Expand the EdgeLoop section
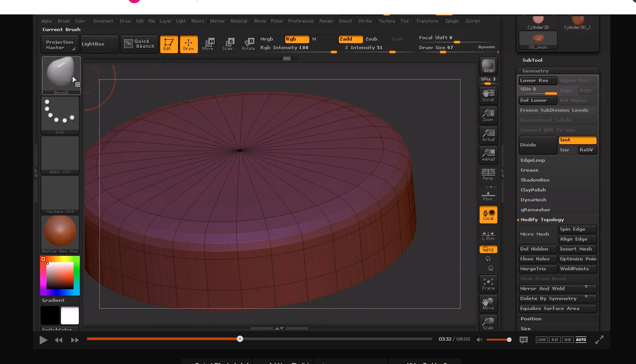The height and width of the screenshot is (364, 636). (533, 160)
